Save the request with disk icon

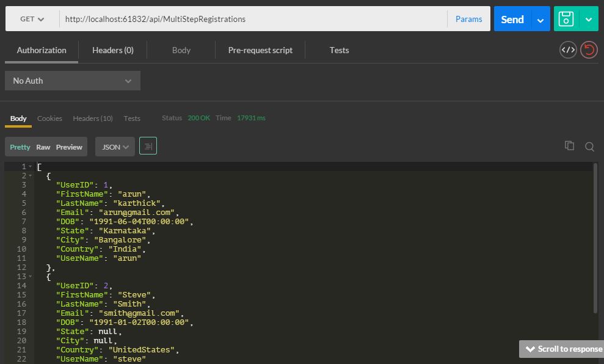point(566,19)
